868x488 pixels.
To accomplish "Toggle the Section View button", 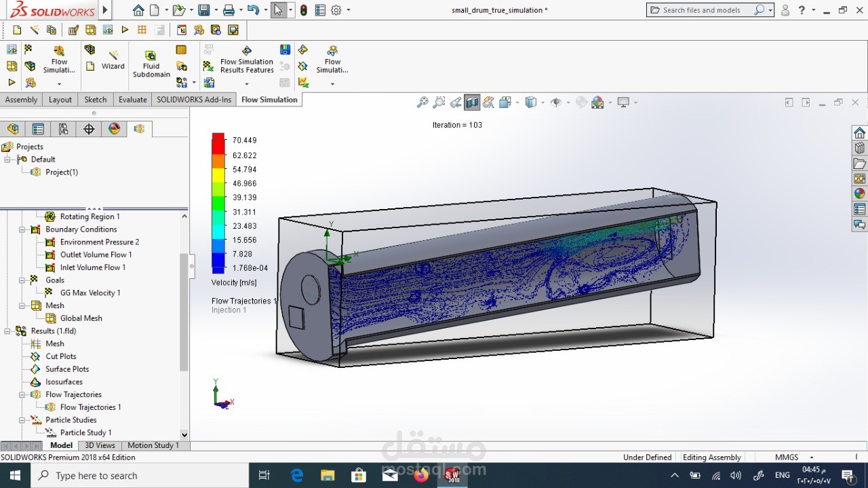I will (472, 102).
